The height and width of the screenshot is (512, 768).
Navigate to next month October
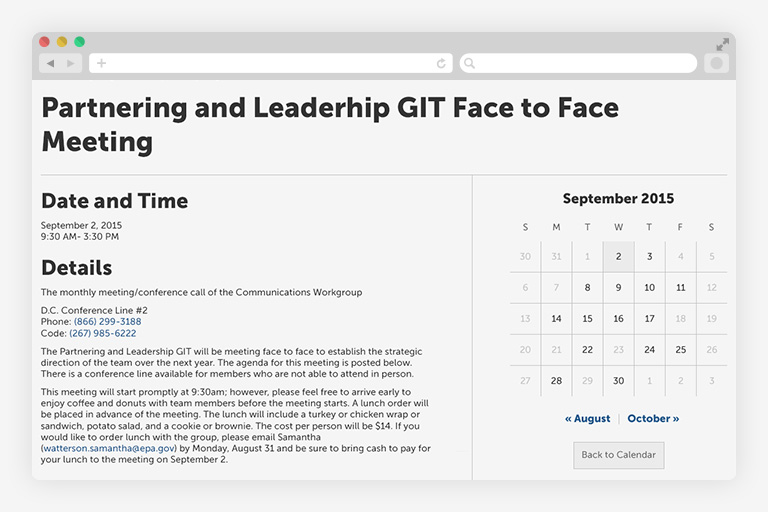tap(653, 419)
